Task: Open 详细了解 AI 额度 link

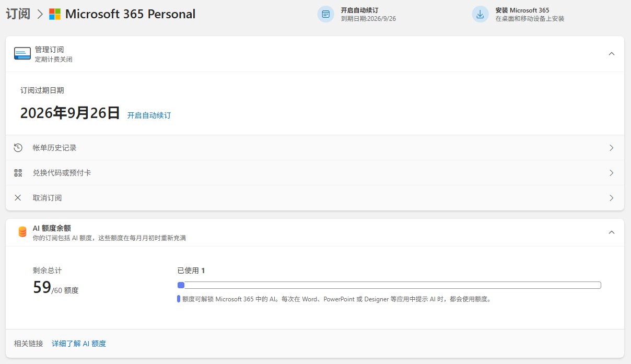Action: click(x=79, y=344)
